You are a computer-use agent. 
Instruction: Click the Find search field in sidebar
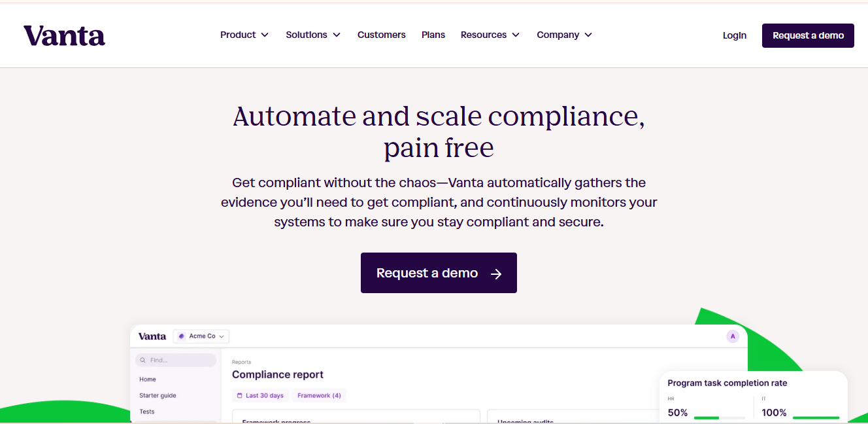pyautogui.click(x=176, y=360)
